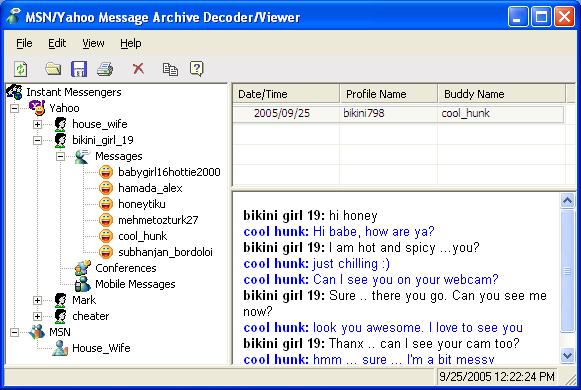The height and width of the screenshot is (390, 581).
Task: Maximize the Archive Decoder window
Action: (x=541, y=17)
